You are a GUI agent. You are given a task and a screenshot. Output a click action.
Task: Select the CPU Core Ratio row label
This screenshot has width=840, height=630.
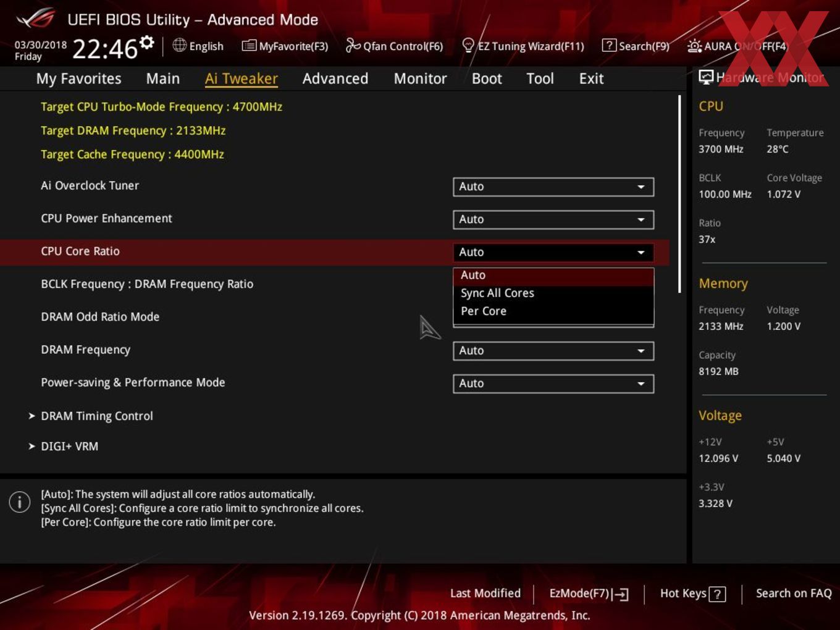click(x=80, y=251)
